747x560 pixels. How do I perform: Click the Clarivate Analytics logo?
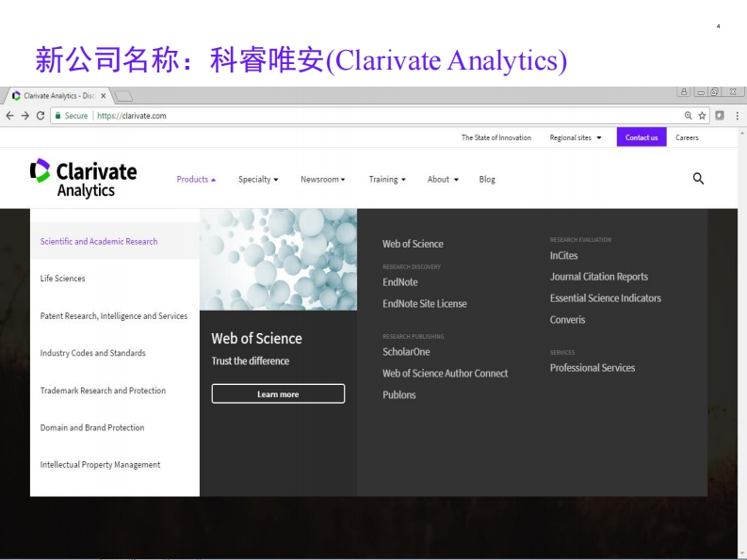click(x=84, y=178)
